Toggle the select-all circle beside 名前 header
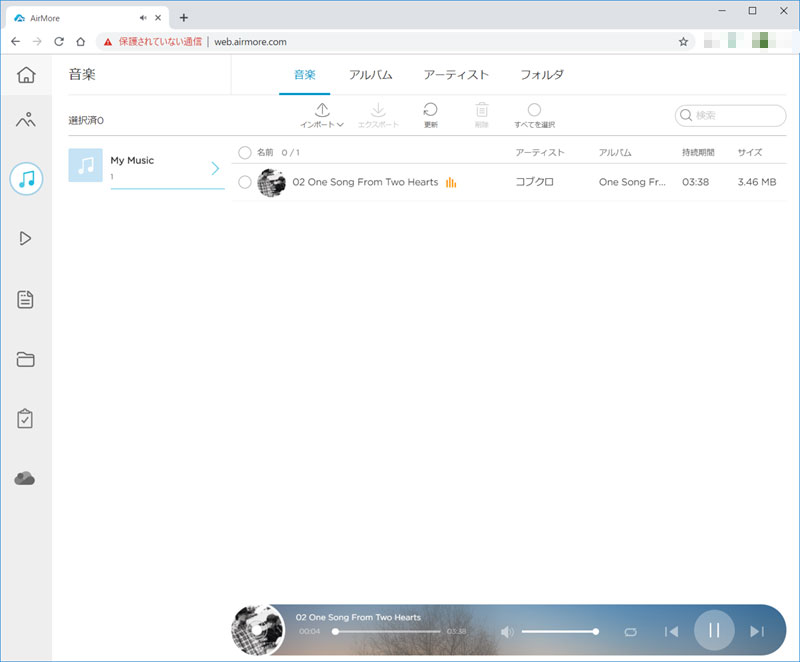This screenshot has width=800, height=662. (x=245, y=152)
